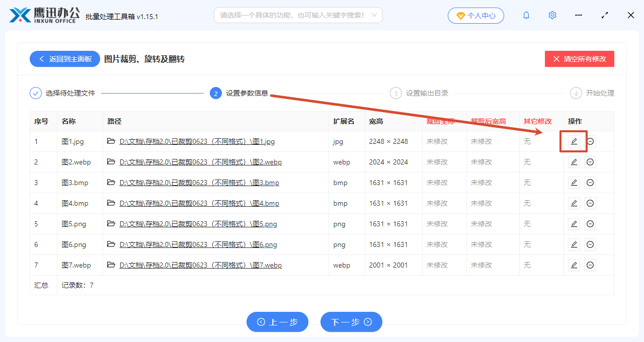Remove the 图2.webp row via minus icon
Image resolution: width=644 pixels, height=342 pixels.
point(590,162)
